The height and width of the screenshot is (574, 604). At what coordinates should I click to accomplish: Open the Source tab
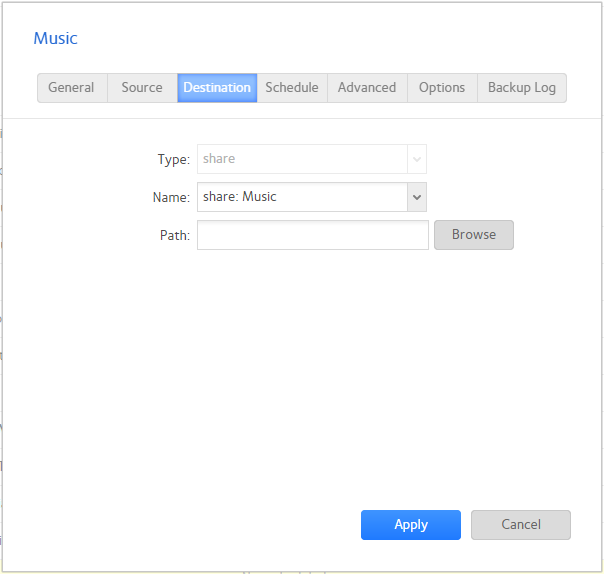point(142,88)
